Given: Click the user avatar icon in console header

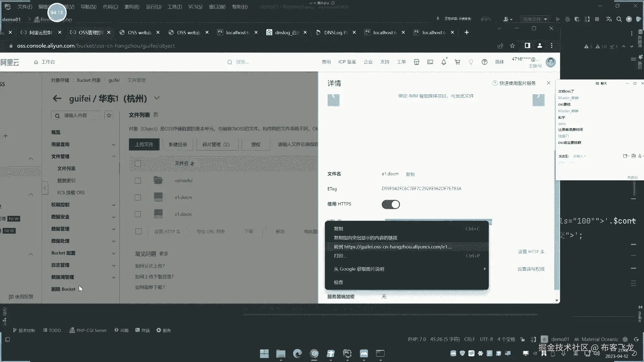Looking at the screenshot, I should tap(550, 62).
